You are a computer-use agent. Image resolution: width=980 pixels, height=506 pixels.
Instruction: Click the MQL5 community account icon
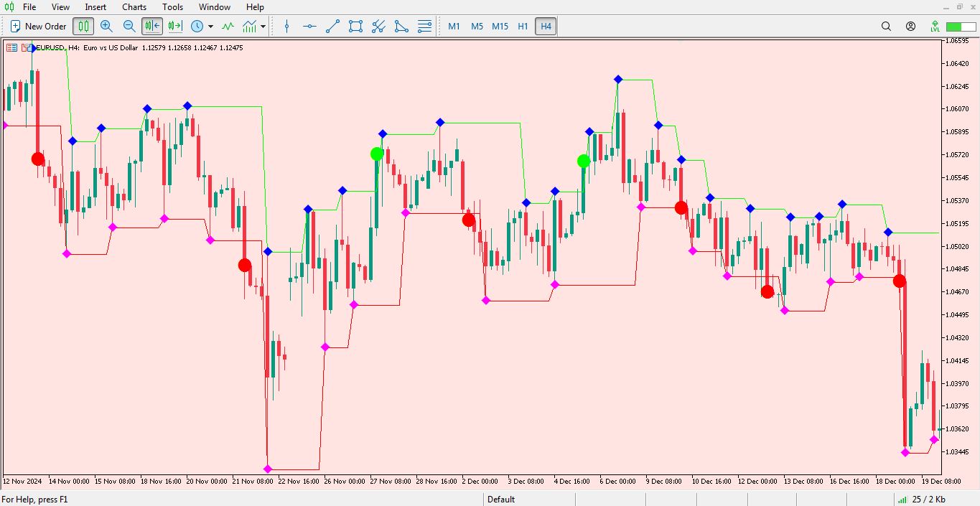[x=910, y=26]
